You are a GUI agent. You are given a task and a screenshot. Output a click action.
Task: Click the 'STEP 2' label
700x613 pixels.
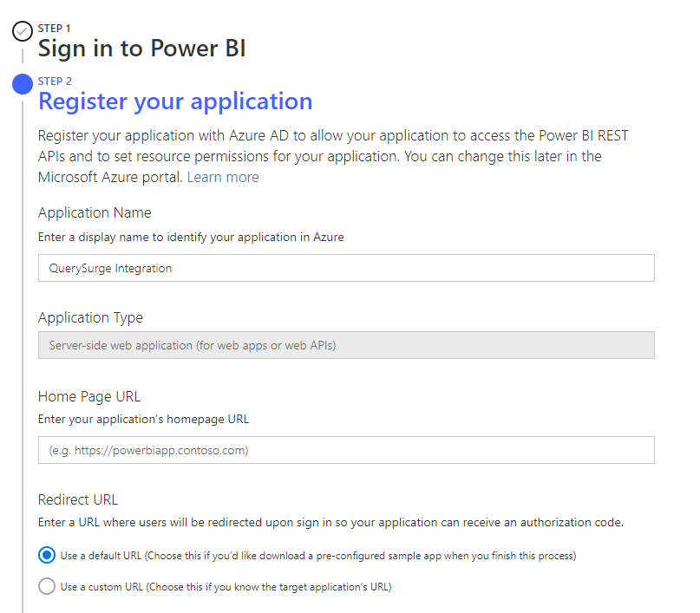coord(56,82)
